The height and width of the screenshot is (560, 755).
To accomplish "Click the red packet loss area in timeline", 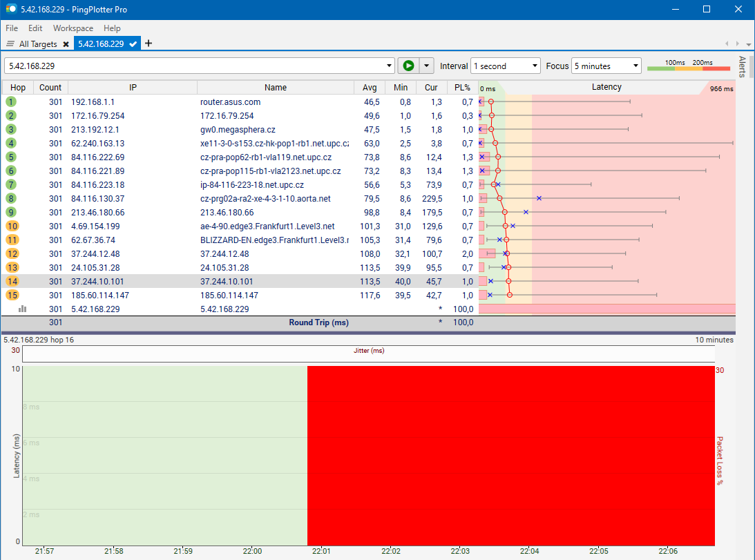I will (x=511, y=456).
